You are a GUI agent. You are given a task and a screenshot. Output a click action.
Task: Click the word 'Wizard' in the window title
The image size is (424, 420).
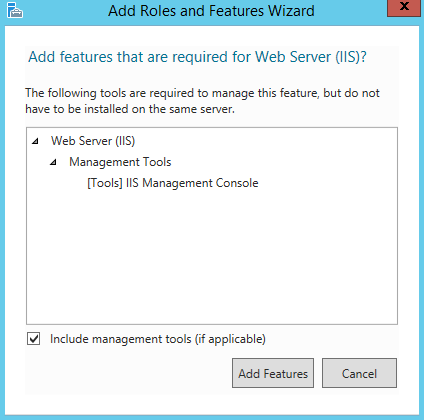point(292,11)
